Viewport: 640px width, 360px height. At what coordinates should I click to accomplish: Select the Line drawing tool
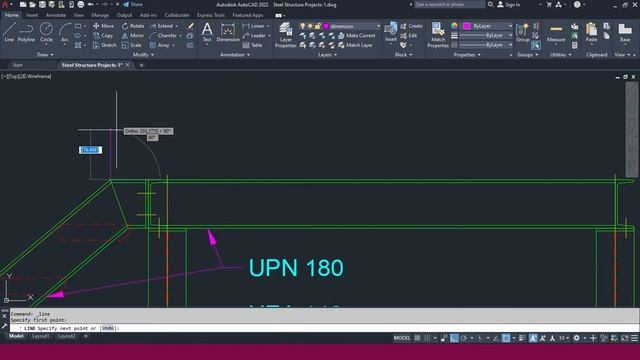(x=9, y=32)
